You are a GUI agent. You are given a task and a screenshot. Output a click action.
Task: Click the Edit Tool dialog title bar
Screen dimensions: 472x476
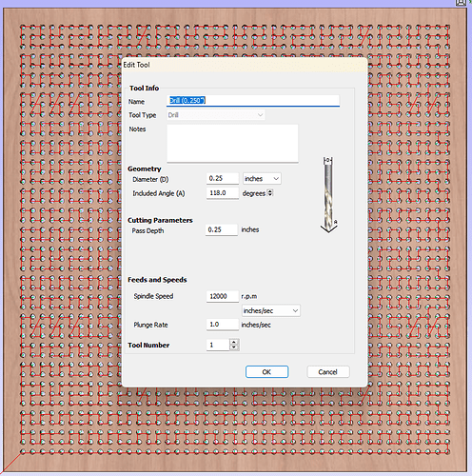pos(245,65)
